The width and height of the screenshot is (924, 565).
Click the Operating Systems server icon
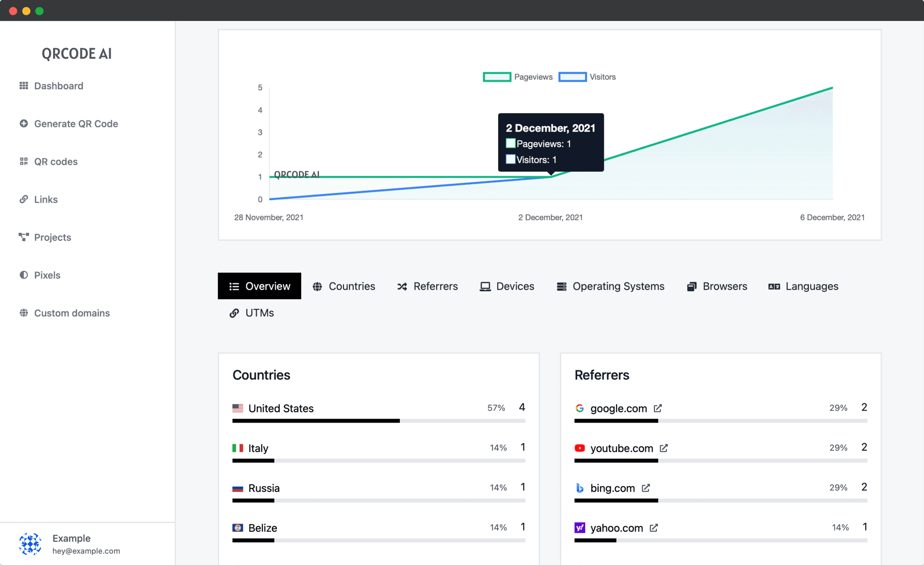562,287
